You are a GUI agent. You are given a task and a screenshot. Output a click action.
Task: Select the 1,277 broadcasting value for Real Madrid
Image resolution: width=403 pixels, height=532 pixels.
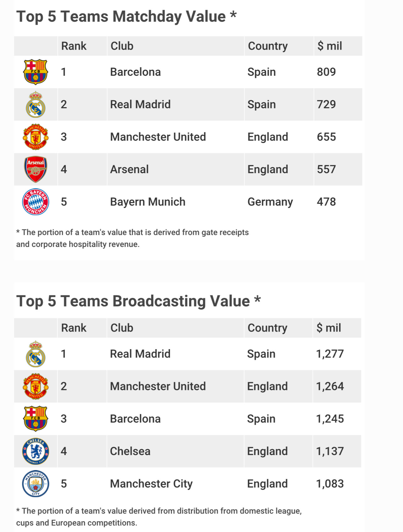330,354
